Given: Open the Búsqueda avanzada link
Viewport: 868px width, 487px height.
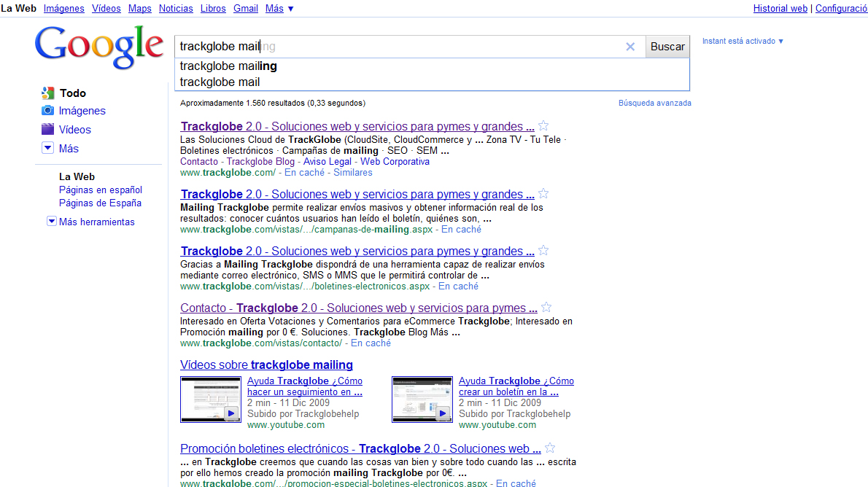Looking at the screenshot, I should click(x=655, y=103).
